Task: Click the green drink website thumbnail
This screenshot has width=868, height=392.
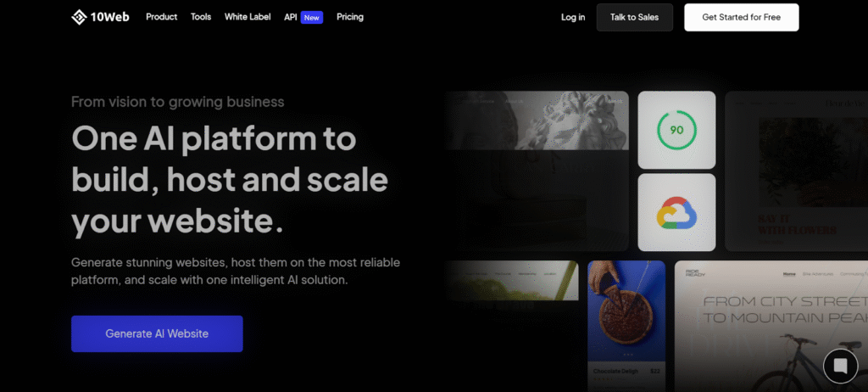Action: [x=511, y=281]
